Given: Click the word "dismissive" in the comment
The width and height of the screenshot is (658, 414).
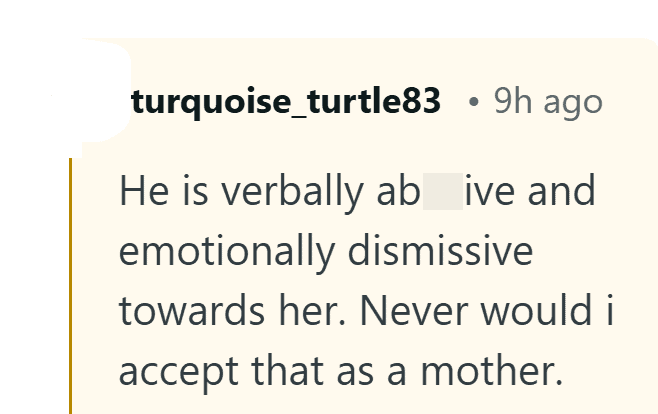Looking at the screenshot, I should click(x=440, y=251).
